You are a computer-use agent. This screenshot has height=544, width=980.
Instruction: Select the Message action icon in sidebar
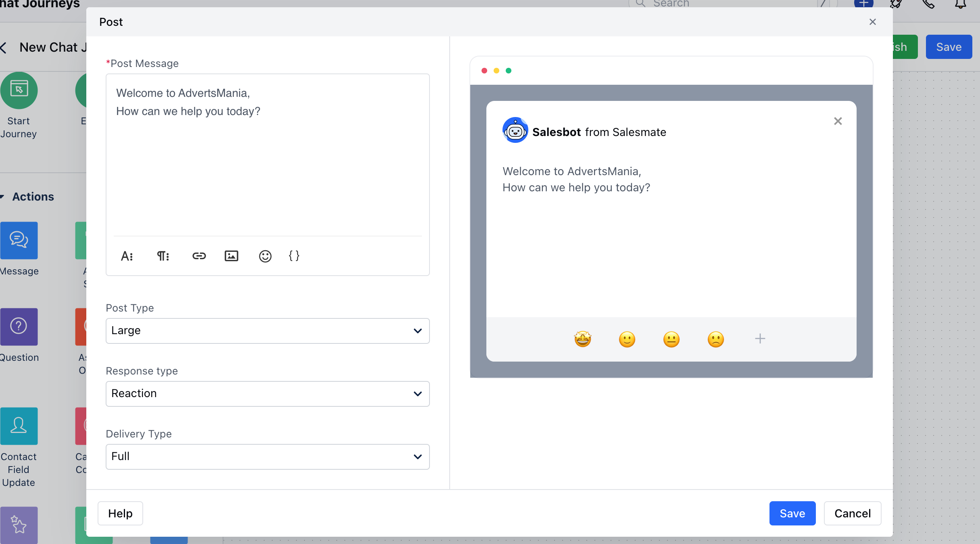[x=19, y=241]
